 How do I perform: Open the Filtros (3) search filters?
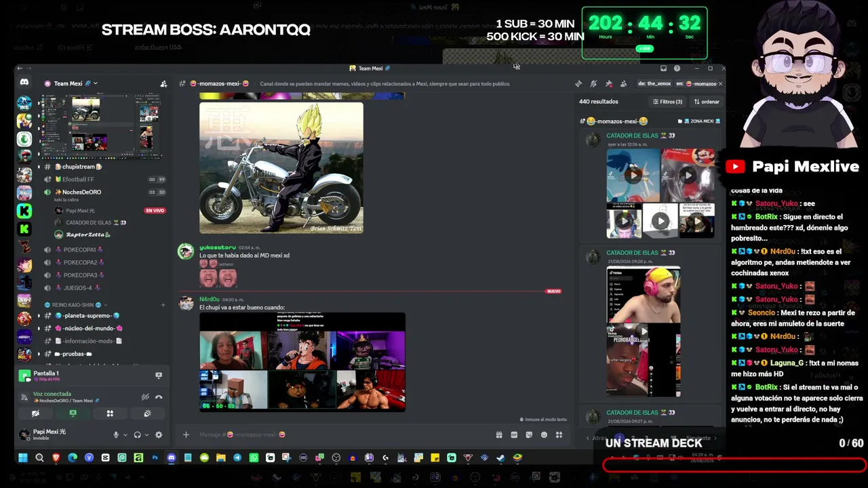pyautogui.click(x=667, y=102)
